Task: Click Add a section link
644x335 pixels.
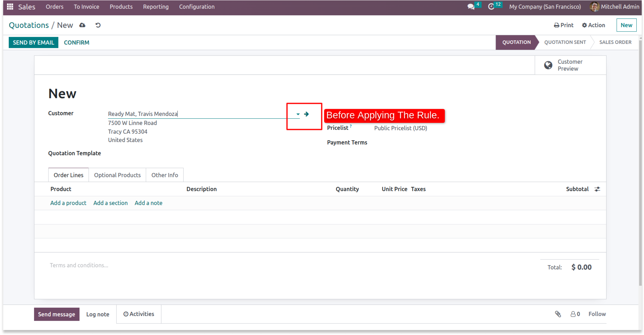Action: pos(110,203)
